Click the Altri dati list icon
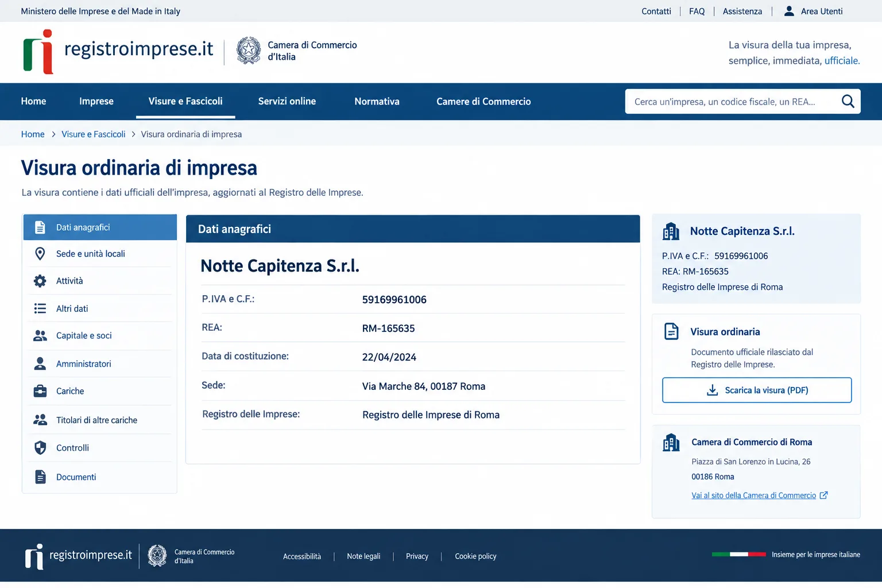This screenshot has width=882, height=588. (x=40, y=308)
